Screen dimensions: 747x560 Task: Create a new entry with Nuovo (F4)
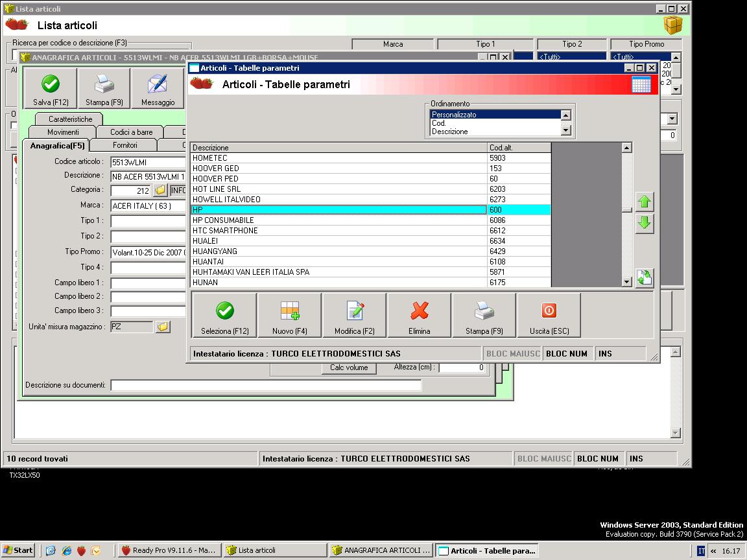pyautogui.click(x=290, y=315)
